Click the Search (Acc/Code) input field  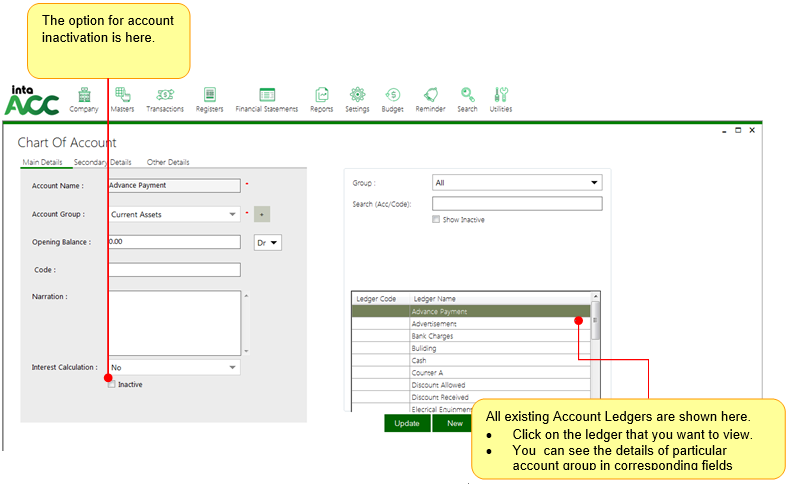click(x=516, y=204)
